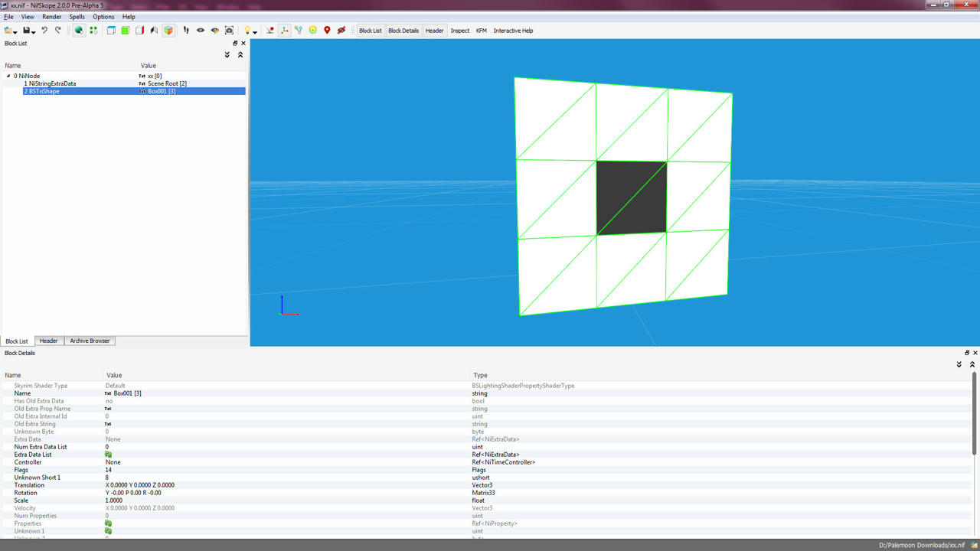Toggle the green solid cube view icon
The width and height of the screenshot is (980, 551).
(x=125, y=31)
